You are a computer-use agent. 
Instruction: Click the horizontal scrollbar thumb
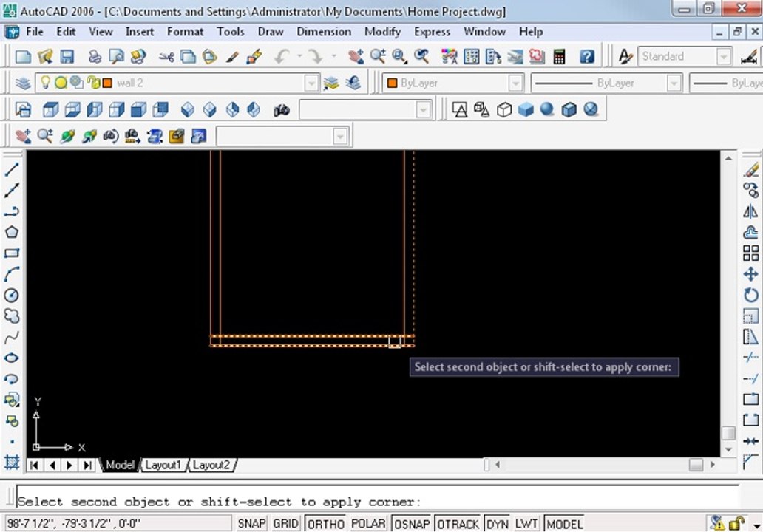(x=696, y=465)
